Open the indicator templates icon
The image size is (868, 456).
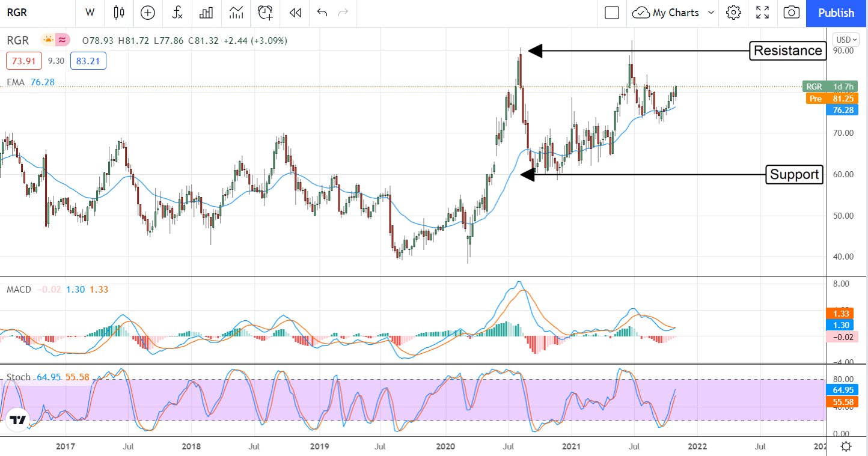236,13
